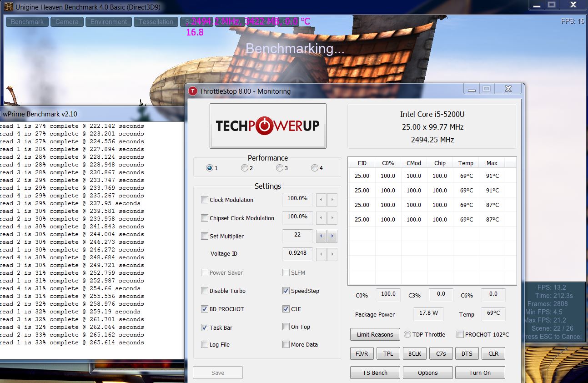The width and height of the screenshot is (588, 383).
Task: Click the Clock Modulation 100.0% value field
Action: [x=297, y=199]
